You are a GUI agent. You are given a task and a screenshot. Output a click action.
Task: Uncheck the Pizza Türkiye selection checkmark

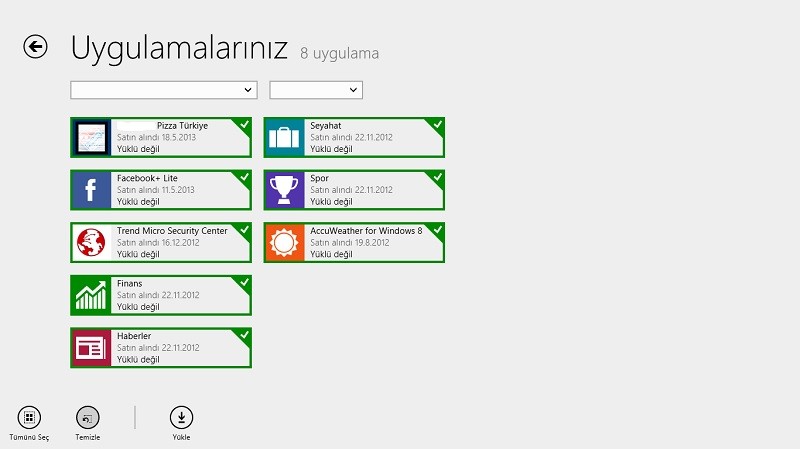click(244, 124)
